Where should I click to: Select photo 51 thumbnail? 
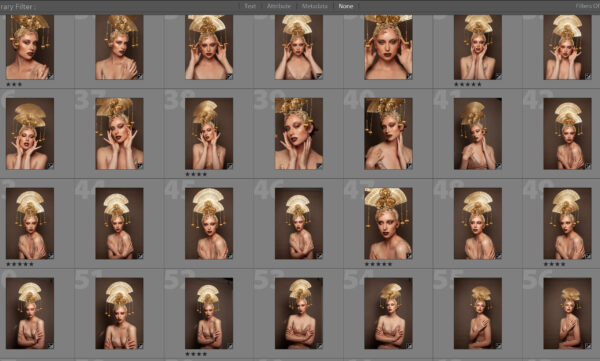coord(119,314)
